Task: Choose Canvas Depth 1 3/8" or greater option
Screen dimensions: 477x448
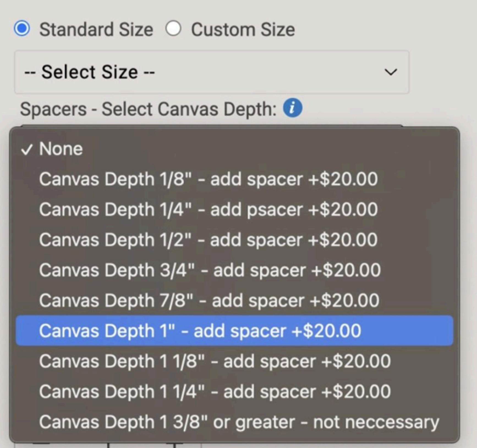Action: (239, 422)
